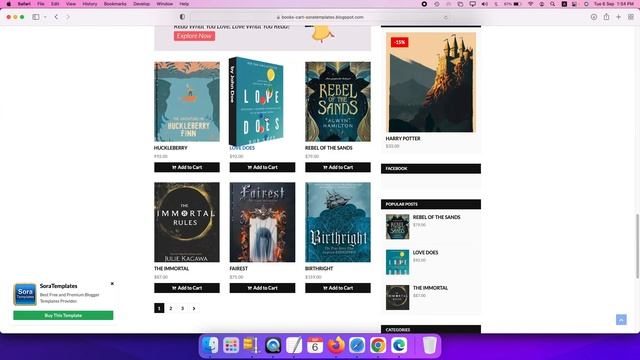Open The Immortal popular post thumbnail

coord(398,298)
